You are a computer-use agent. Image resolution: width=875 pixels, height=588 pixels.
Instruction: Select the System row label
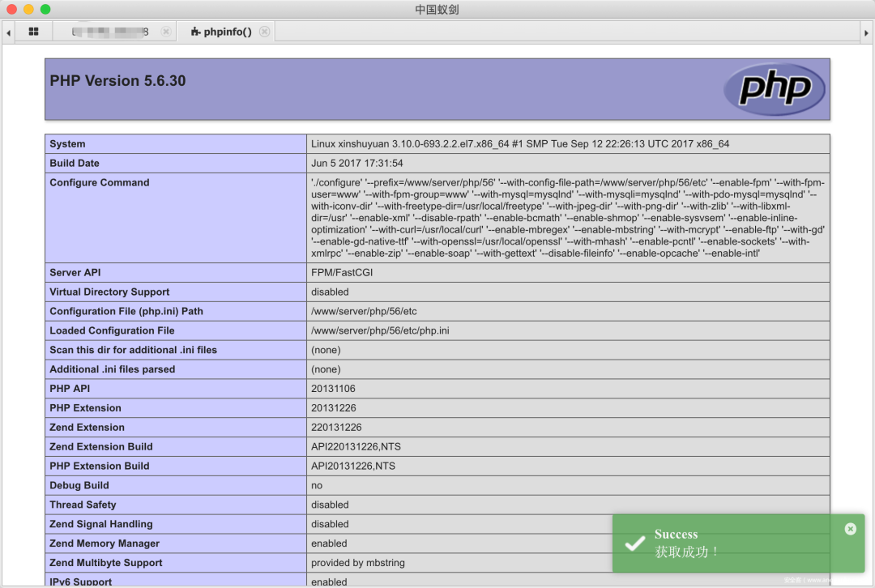tap(67, 144)
